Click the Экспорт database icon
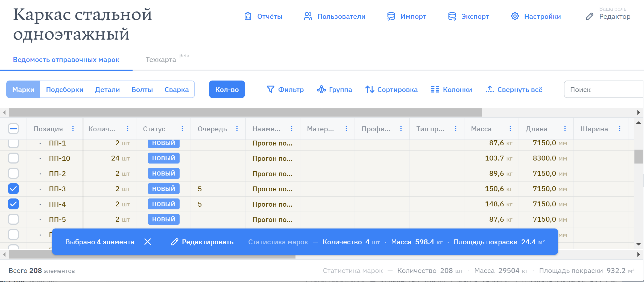The image size is (644, 282). point(452,16)
